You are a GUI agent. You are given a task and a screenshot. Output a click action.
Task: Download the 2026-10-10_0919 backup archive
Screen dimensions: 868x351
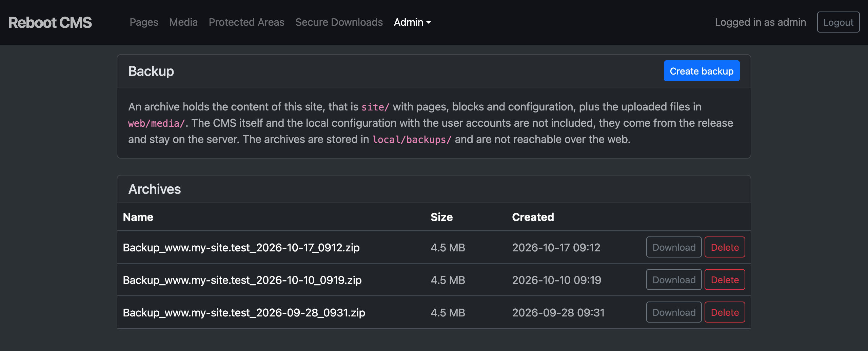point(674,280)
